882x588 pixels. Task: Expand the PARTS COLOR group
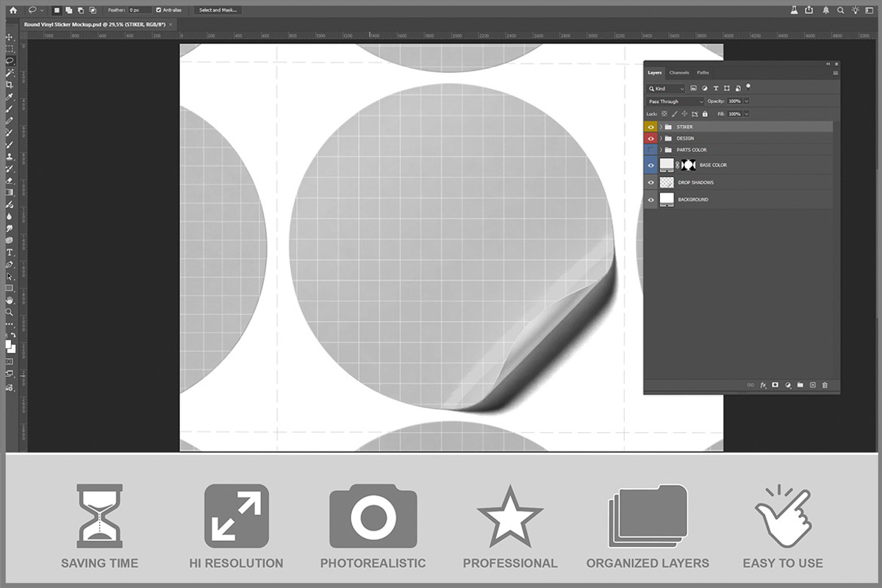(x=661, y=150)
